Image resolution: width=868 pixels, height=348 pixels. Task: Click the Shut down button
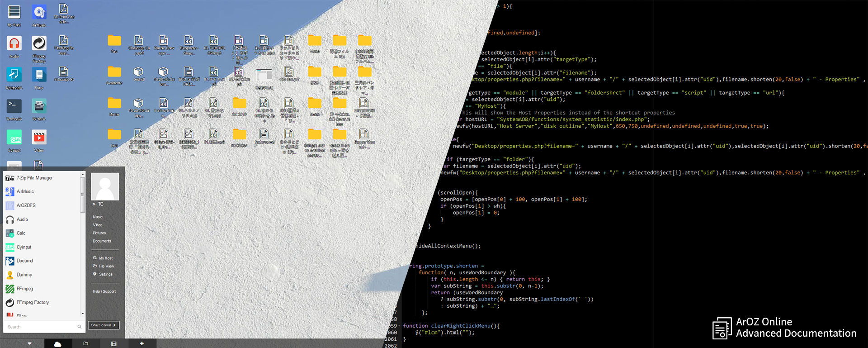(x=104, y=325)
